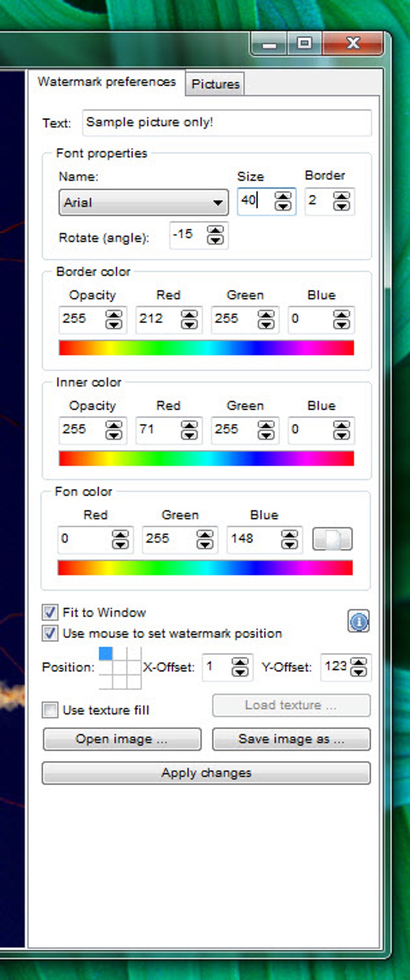Click the font Size value field
Screen dimensions: 410x980
click(256, 201)
